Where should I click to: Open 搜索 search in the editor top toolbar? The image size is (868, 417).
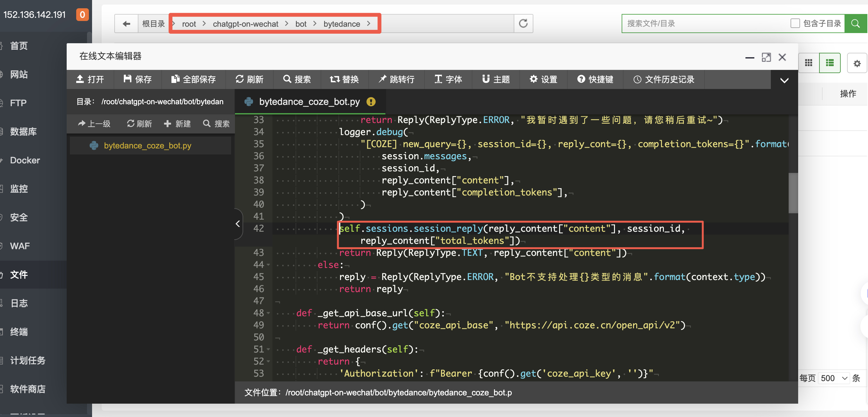point(297,79)
